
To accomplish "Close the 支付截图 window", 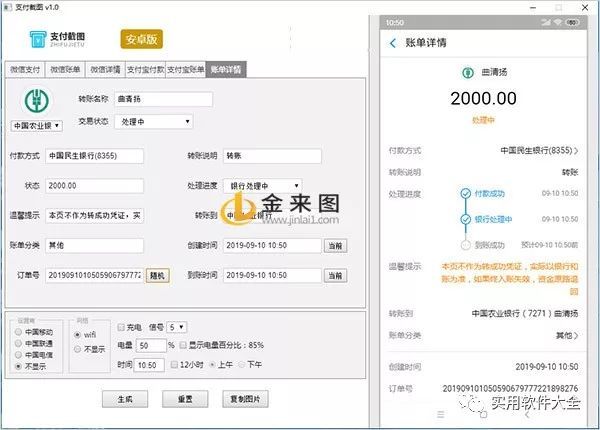I will pyautogui.click(x=585, y=7).
